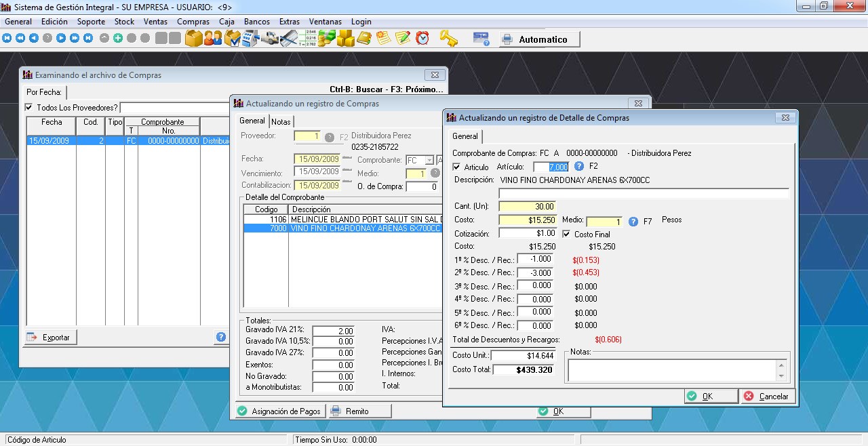Expand the Comprobante FC dropdown
This screenshot has width=868, height=446.
429,161
